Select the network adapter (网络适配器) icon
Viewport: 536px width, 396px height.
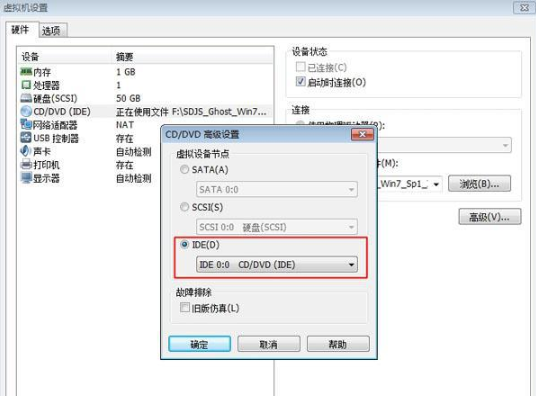click(x=26, y=124)
